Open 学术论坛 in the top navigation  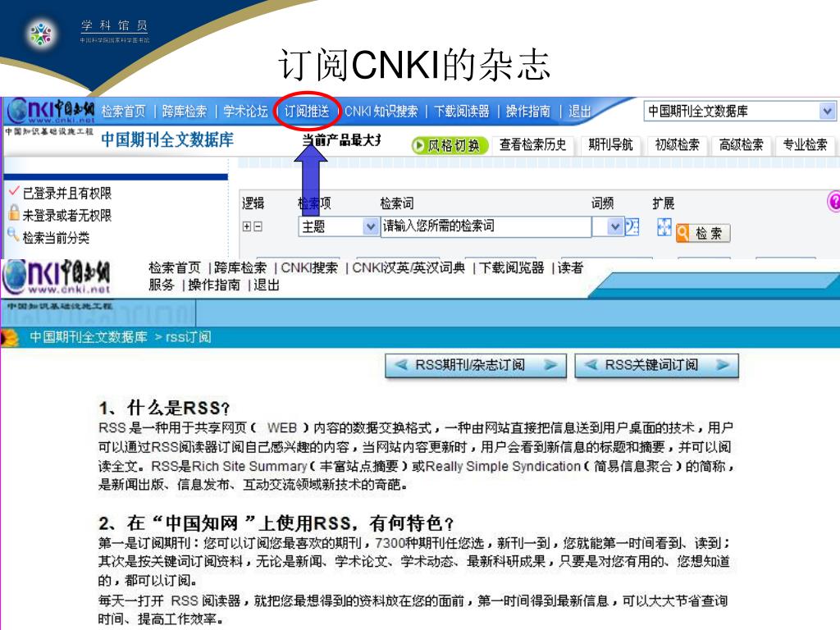click(245, 112)
